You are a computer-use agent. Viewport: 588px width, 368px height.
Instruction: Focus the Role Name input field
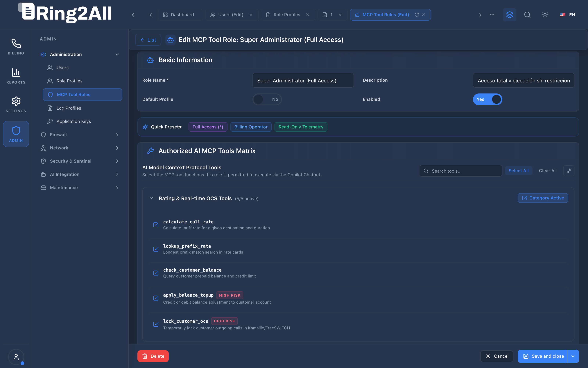point(303,80)
